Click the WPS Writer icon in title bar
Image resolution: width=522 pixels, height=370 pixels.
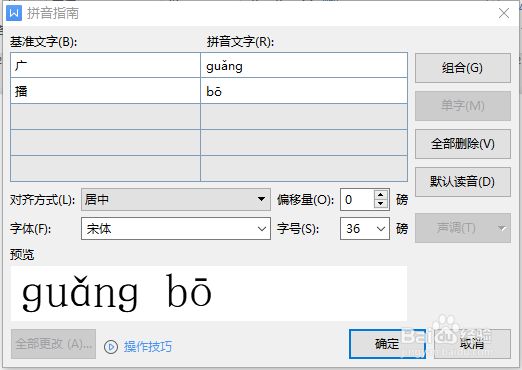[14, 13]
